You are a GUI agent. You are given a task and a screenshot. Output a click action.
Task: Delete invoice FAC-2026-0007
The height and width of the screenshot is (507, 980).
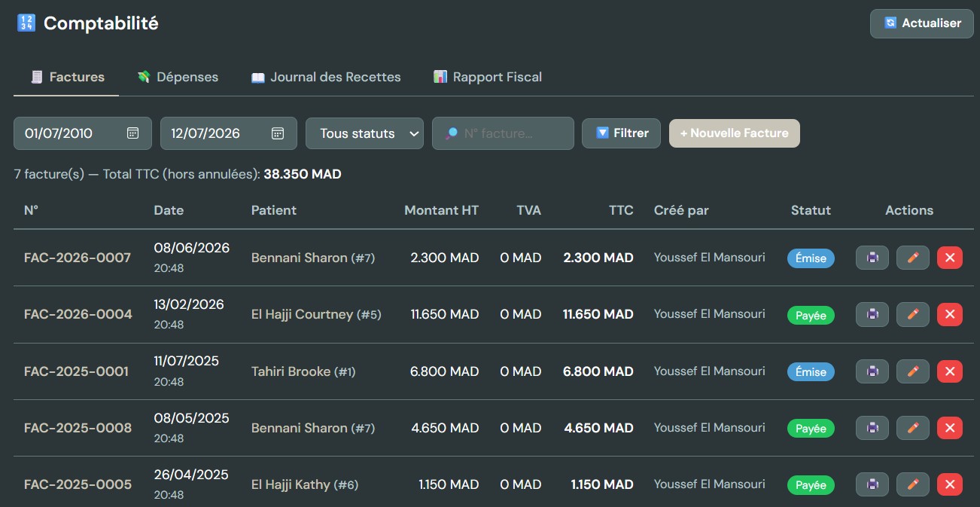pos(950,258)
